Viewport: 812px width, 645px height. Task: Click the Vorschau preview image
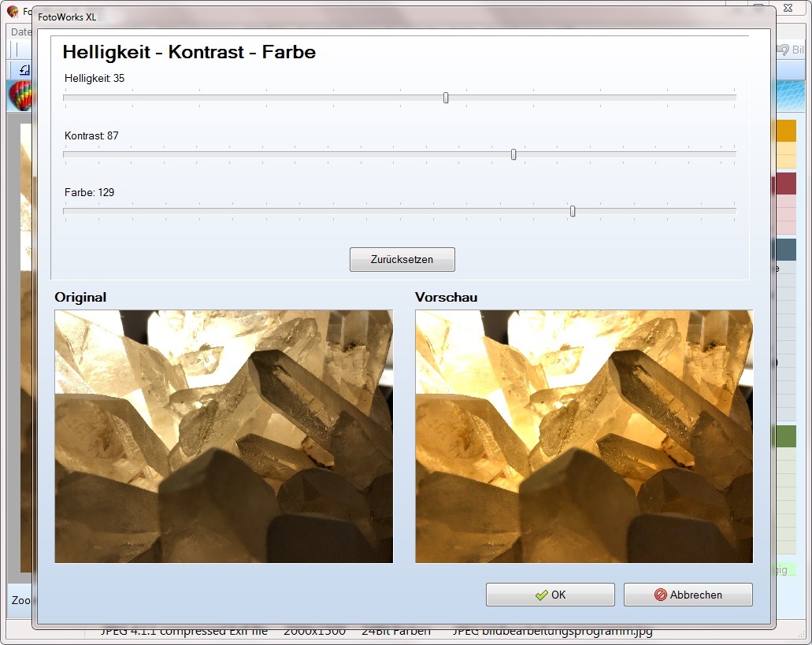(584, 436)
